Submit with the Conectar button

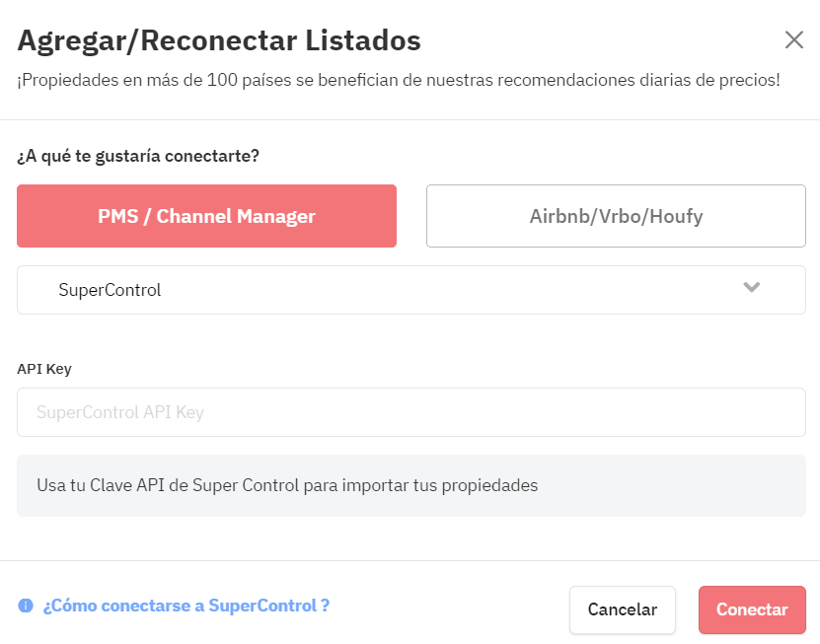click(x=752, y=609)
